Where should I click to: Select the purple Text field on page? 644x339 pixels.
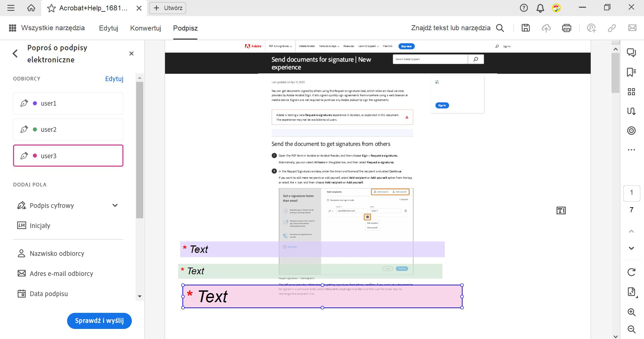coord(312,249)
